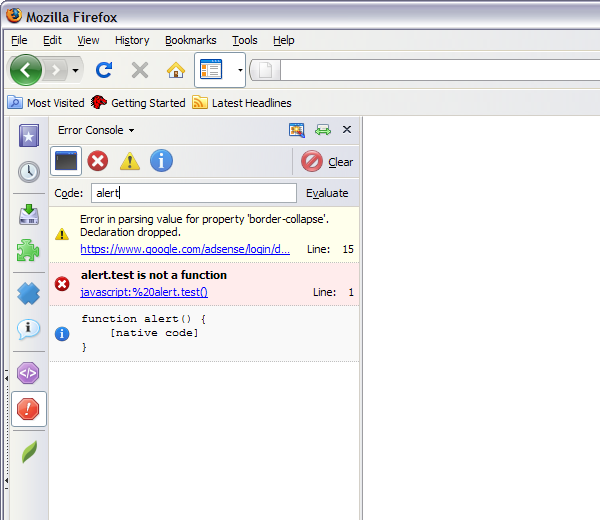Open the blue puzzle piece sidebar panel
Screen dimensions: 600x520
(28, 293)
